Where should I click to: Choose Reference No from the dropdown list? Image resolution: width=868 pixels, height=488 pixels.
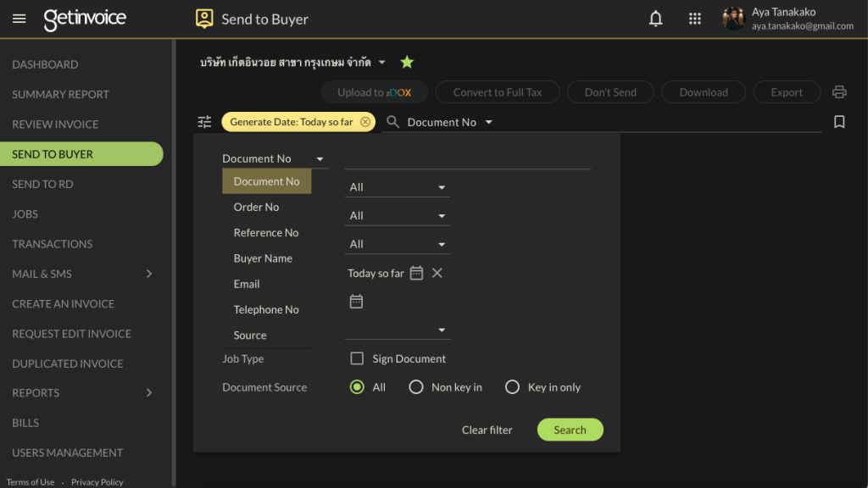coord(266,233)
